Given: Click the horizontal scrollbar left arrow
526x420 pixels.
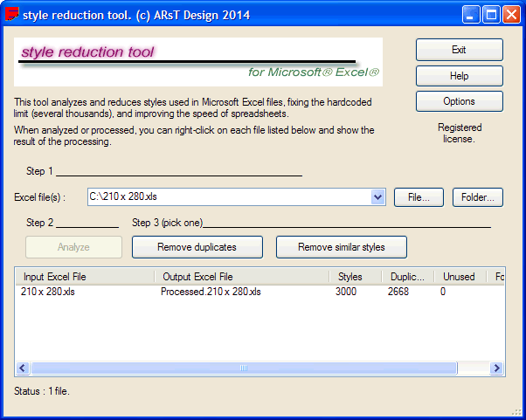Looking at the screenshot, I should click(23, 368).
